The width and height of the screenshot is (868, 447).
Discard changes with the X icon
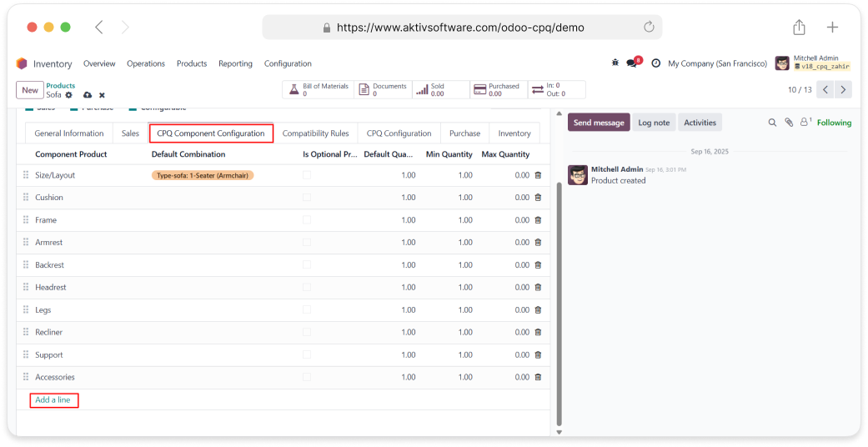pyautogui.click(x=102, y=95)
